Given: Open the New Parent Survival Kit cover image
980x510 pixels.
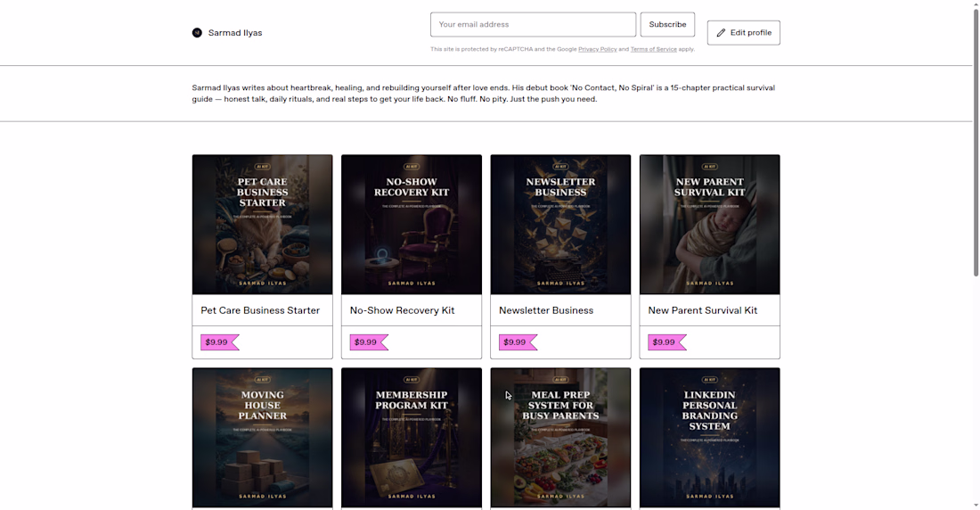Looking at the screenshot, I should point(709,225).
